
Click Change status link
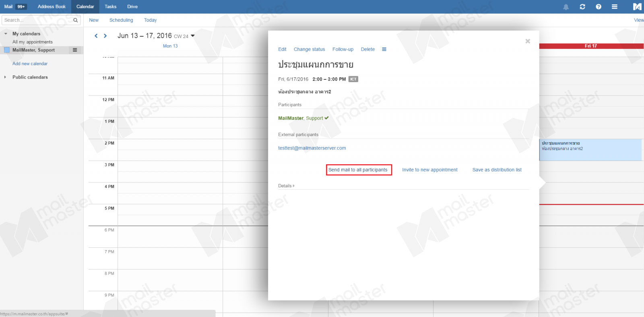[309, 50]
